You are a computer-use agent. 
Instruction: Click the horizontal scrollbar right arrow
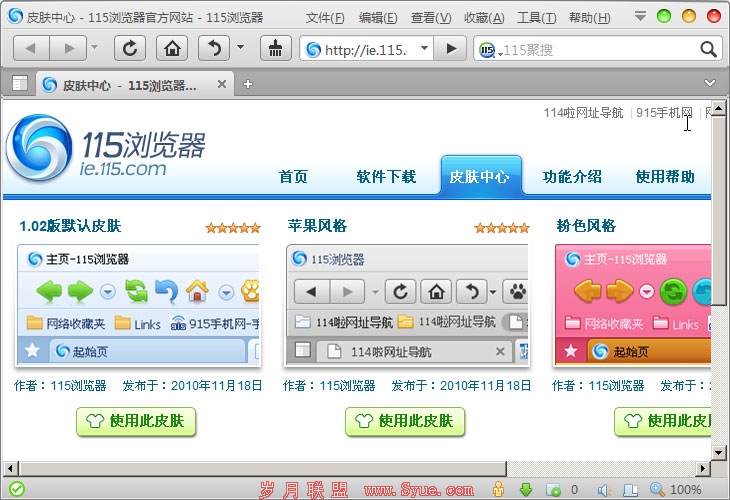(703, 468)
